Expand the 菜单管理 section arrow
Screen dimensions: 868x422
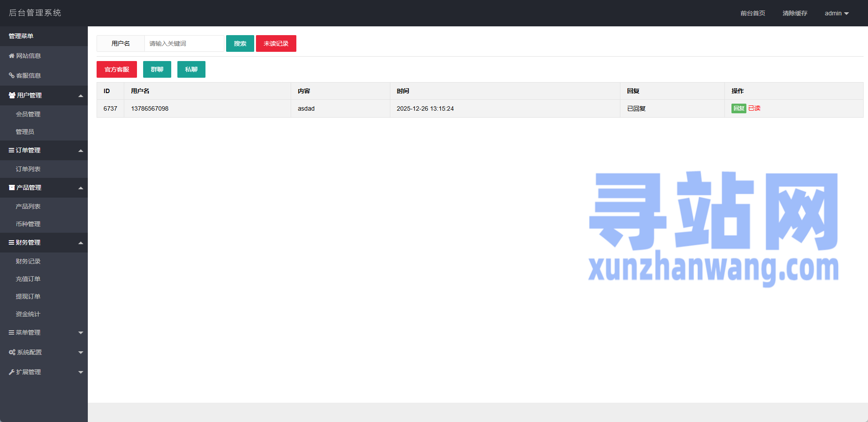81,333
